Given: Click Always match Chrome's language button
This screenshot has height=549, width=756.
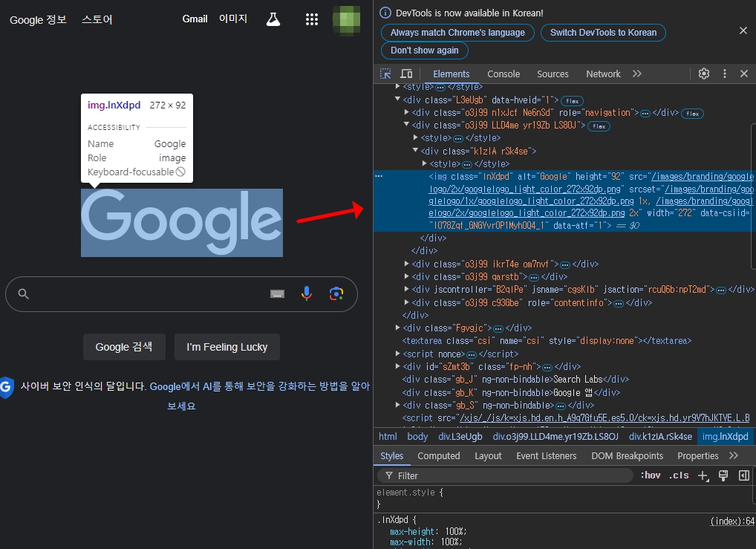Looking at the screenshot, I should tap(457, 33).
